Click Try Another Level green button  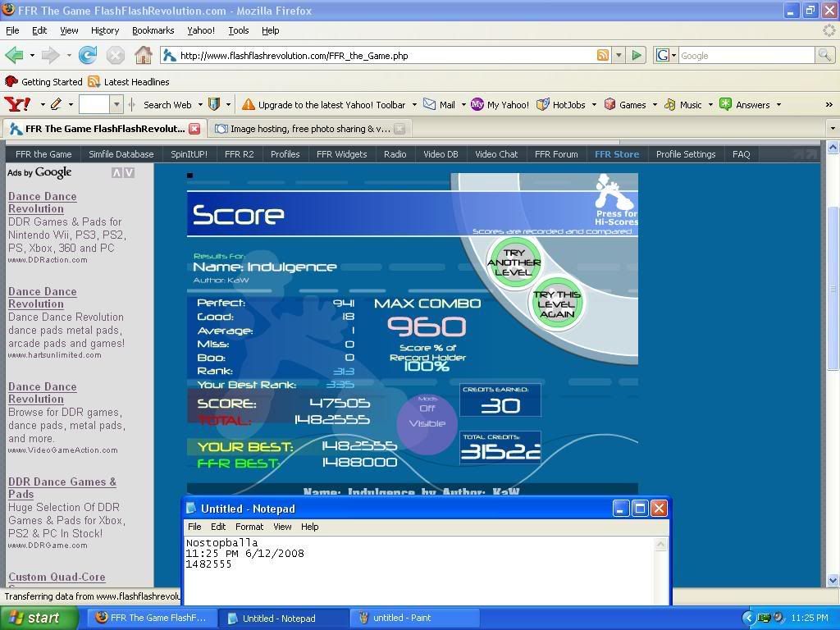point(514,262)
